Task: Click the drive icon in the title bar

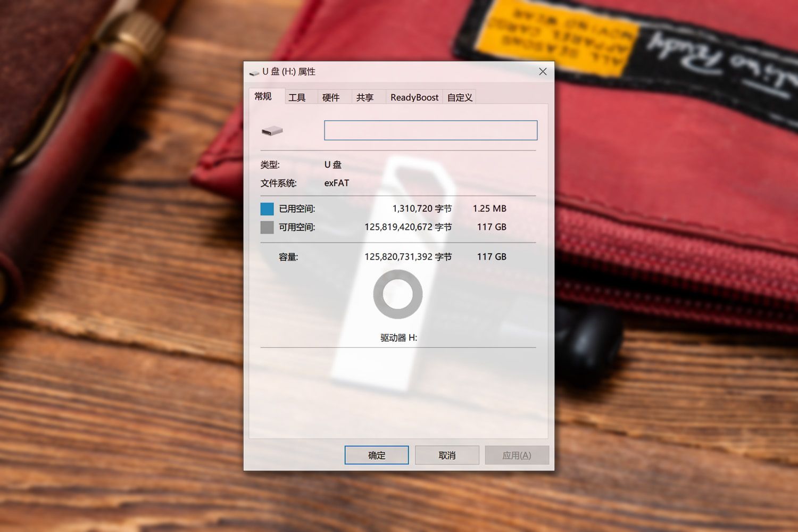Action: [254, 72]
